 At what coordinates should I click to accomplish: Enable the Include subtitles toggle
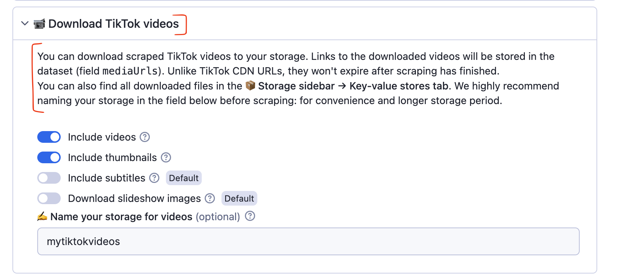pyautogui.click(x=49, y=178)
